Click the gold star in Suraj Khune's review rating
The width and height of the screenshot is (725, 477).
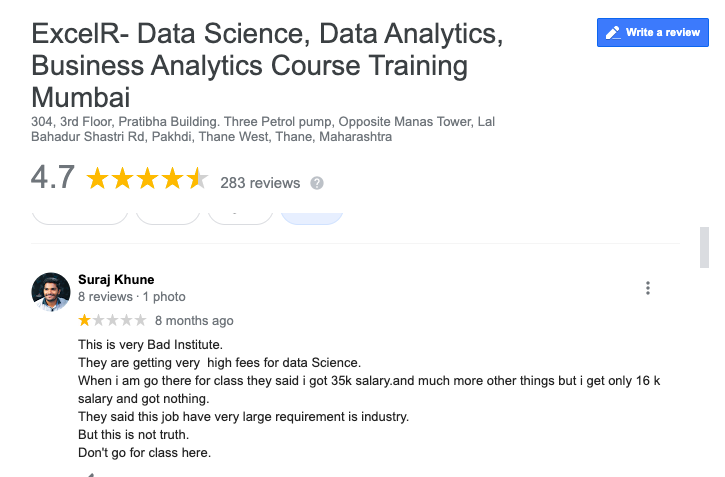pyautogui.click(x=84, y=321)
